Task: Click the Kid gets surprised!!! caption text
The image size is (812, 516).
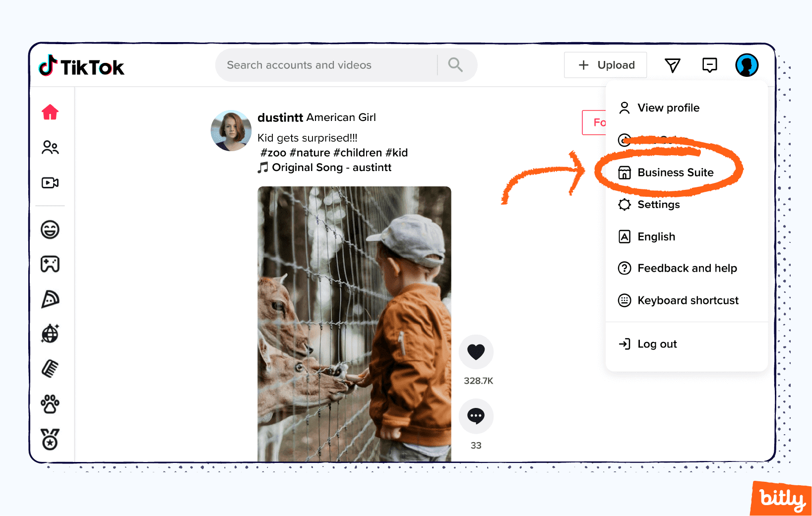Action: coord(308,138)
